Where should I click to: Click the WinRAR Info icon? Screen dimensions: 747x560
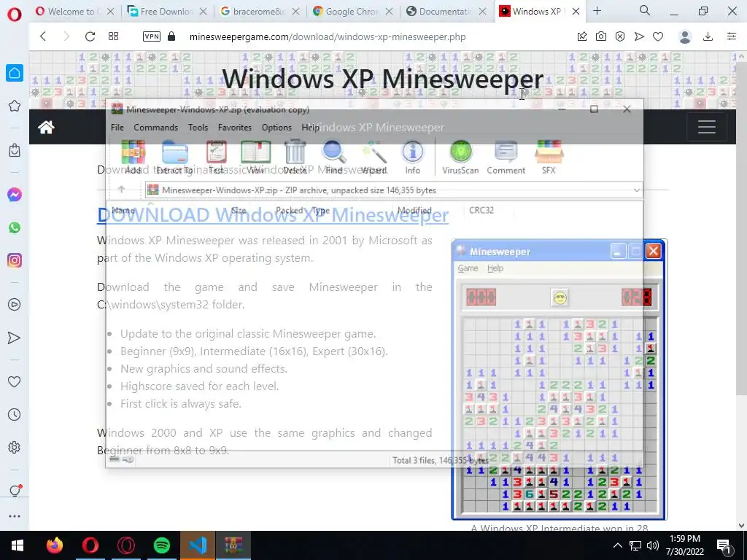click(x=413, y=157)
